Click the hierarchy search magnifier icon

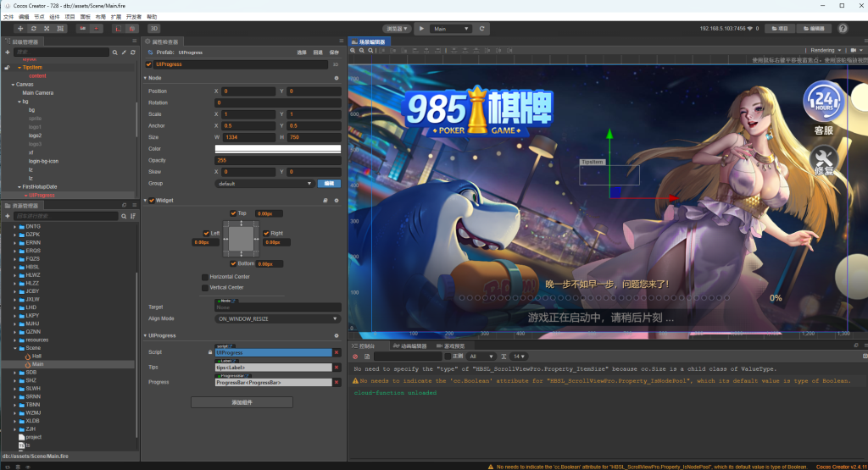[114, 53]
